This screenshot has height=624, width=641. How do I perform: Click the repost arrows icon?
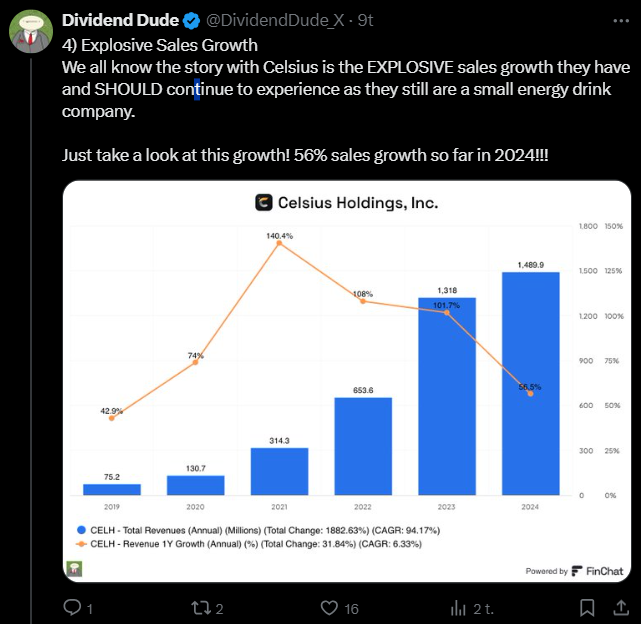(x=200, y=607)
